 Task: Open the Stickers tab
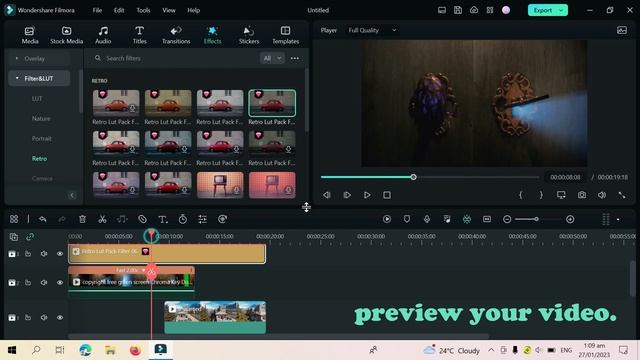[x=249, y=35]
